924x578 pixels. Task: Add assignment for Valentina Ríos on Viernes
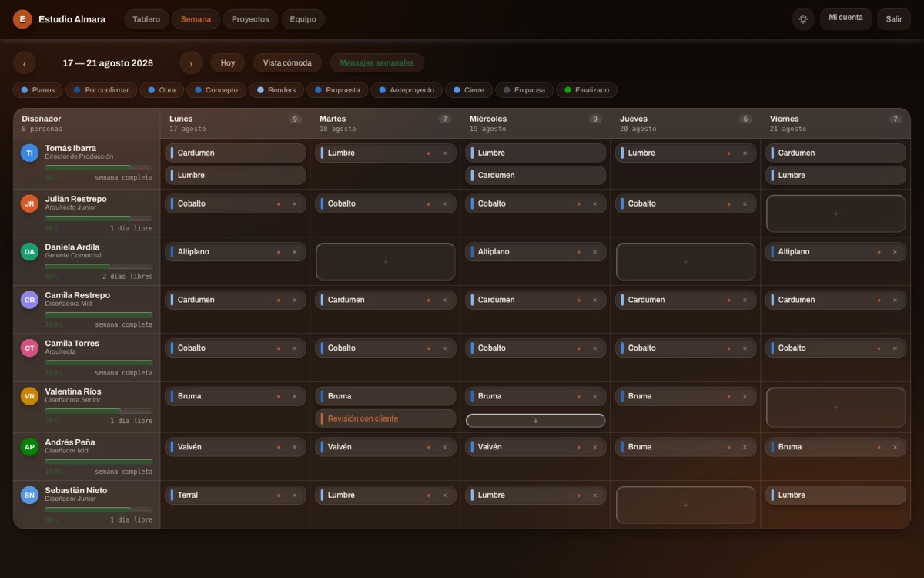(x=835, y=407)
